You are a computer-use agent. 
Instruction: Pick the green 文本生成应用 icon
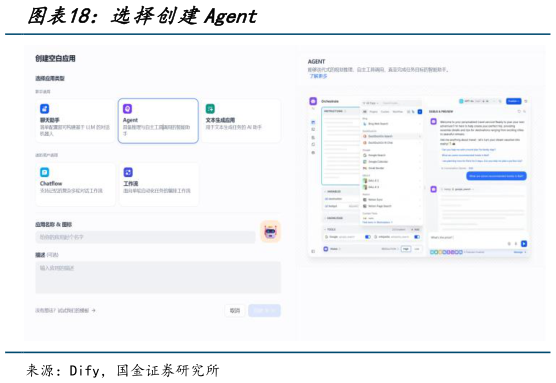coord(210,109)
